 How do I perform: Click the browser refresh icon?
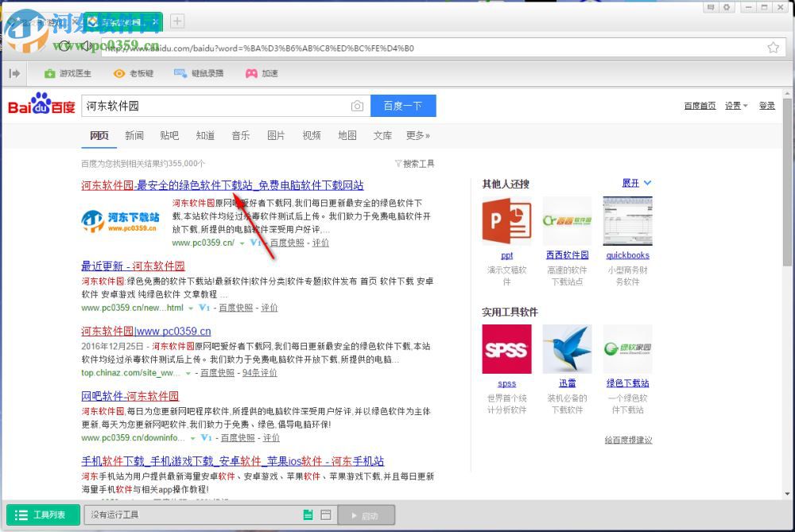click(64, 46)
